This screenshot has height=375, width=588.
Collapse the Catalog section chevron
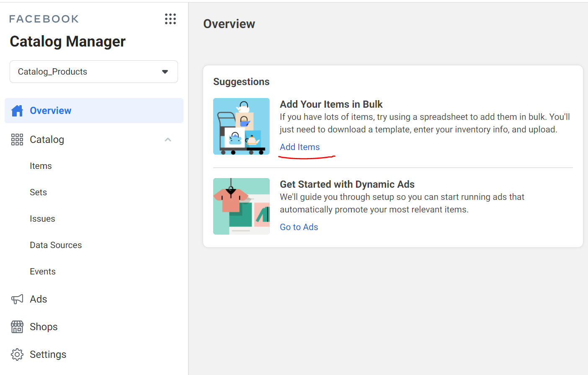[168, 140]
